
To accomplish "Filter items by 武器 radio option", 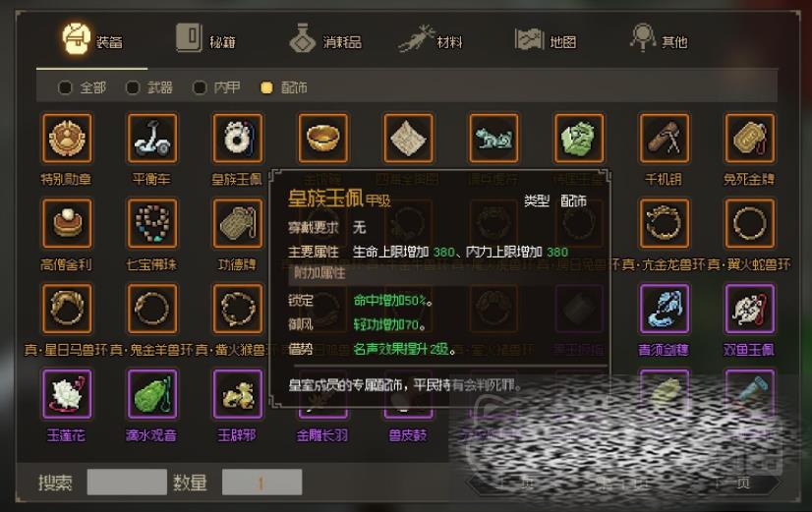I will [x=133, y=87].
